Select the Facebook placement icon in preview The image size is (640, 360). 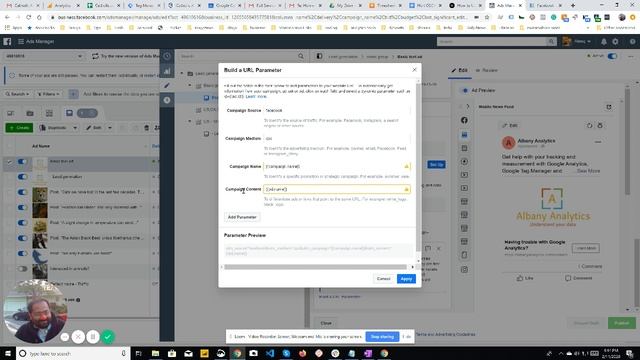click(464, 120)
